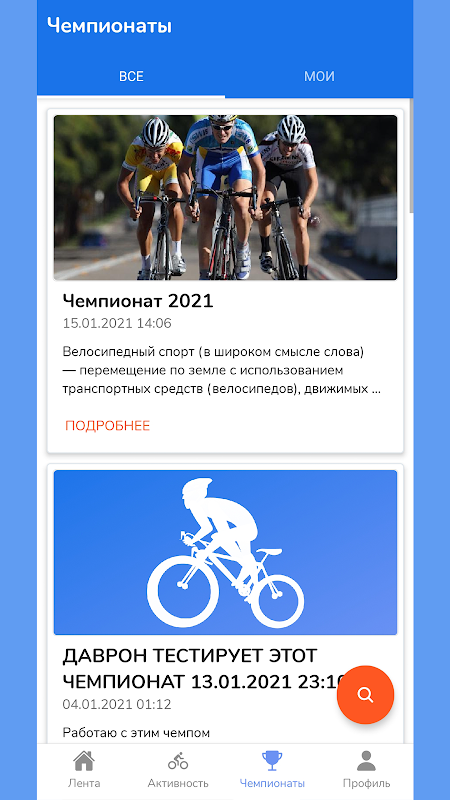The image size is (450, 800).
Task: Select the Чемпионаты trophy icon
Action: 272,761
